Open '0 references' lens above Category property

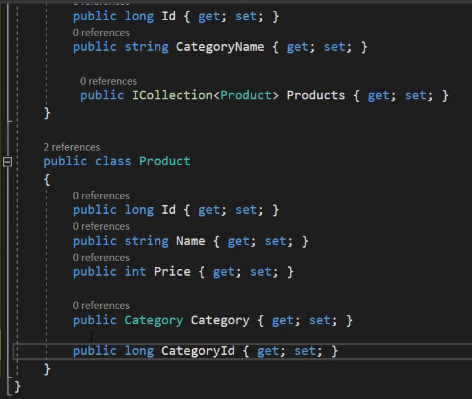[101, 305]
